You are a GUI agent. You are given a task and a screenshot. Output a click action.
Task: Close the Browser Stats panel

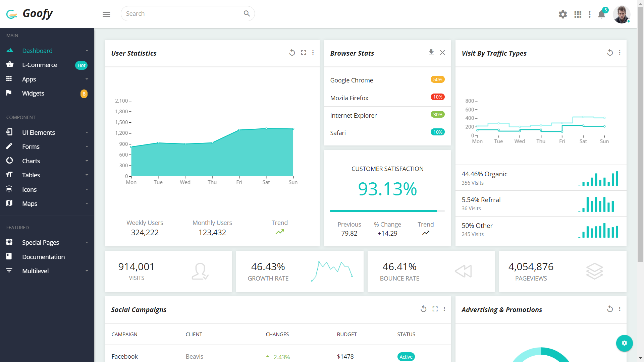pyautogui.click(x=442, y=53)
